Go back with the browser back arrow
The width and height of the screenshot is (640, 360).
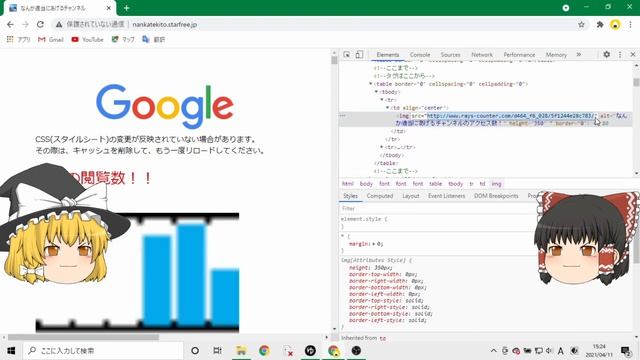(x=10, y=24)
